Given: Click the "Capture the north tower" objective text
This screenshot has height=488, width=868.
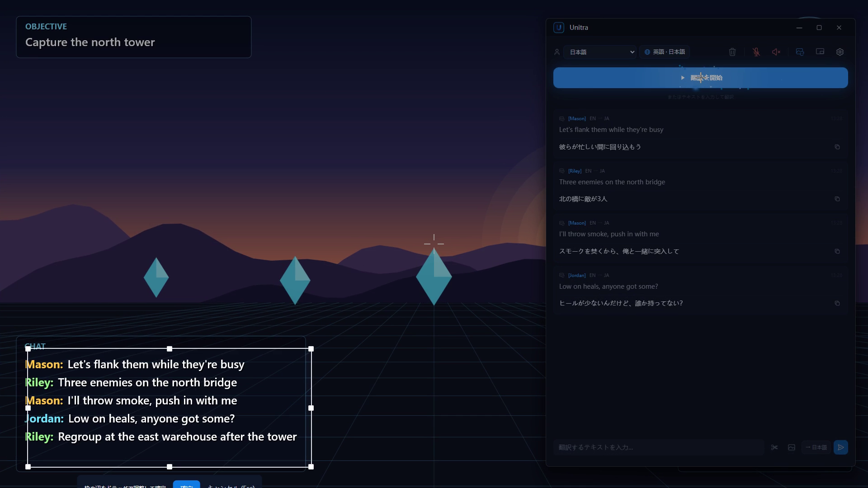Looking at the screenshot, I should coord(90,42).
